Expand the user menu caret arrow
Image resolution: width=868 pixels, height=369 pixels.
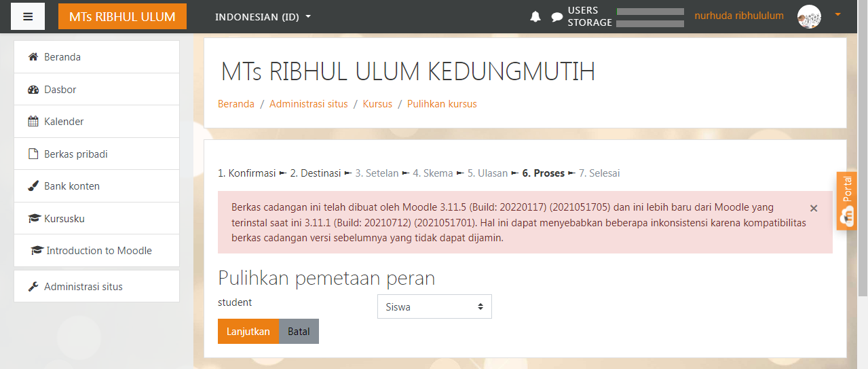(837, 14)
